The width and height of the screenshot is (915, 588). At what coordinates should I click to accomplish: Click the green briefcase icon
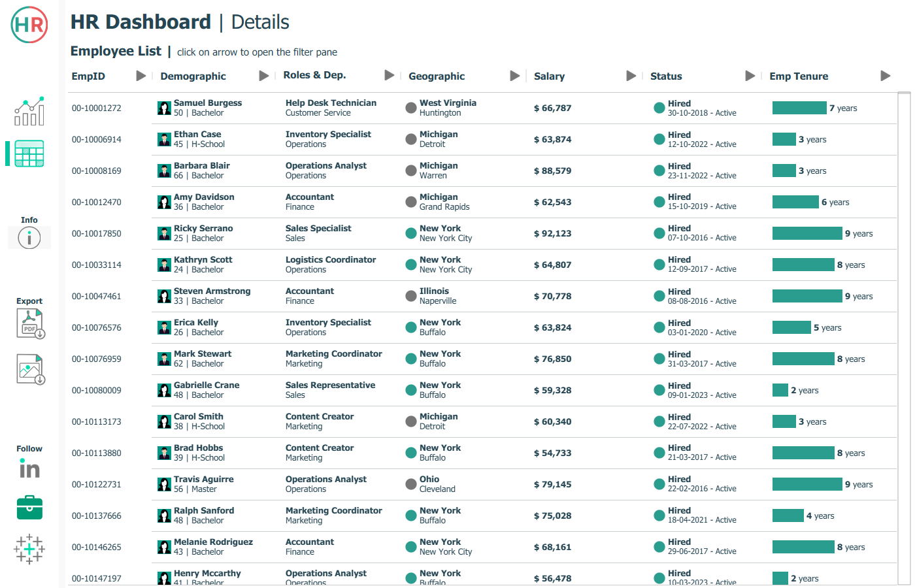click(29, 508)
